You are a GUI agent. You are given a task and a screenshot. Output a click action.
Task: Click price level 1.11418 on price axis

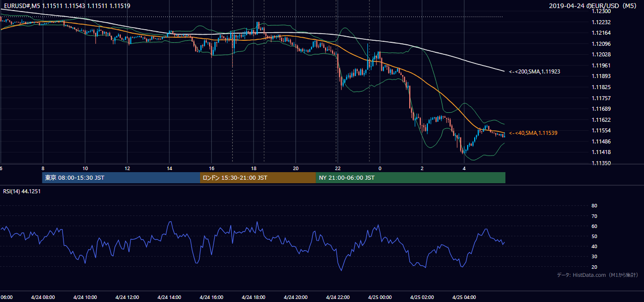pos(601,152)
